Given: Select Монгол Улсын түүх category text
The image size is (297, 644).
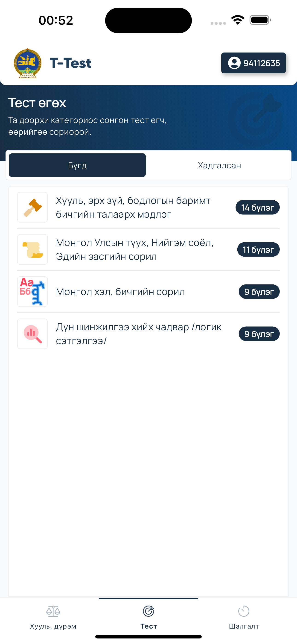Looking at the screenshot, I should tap(134, 249).
